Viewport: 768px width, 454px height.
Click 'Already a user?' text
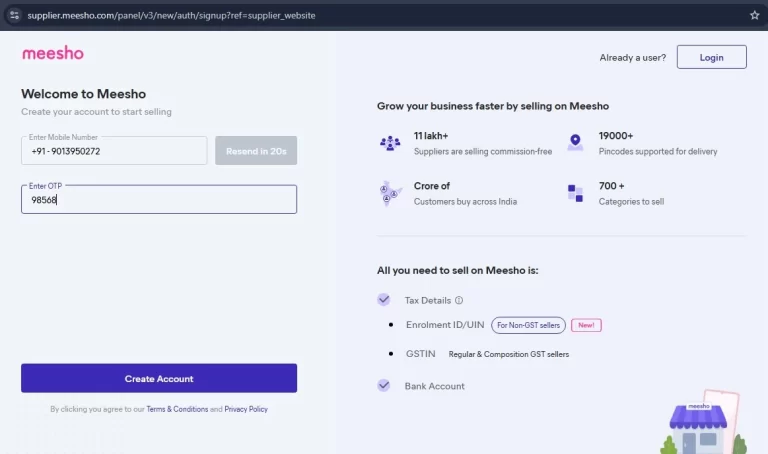(633, 57)
